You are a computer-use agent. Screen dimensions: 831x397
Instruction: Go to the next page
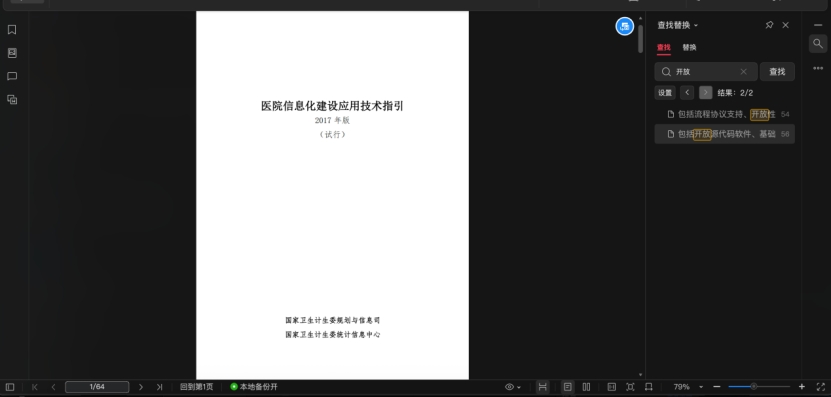[140, 387]
